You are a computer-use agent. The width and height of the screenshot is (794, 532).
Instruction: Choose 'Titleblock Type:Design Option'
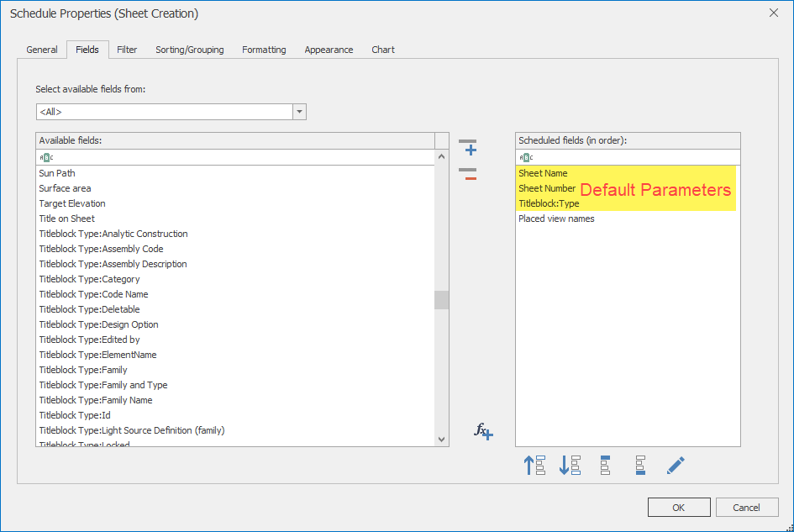[235, 324]
